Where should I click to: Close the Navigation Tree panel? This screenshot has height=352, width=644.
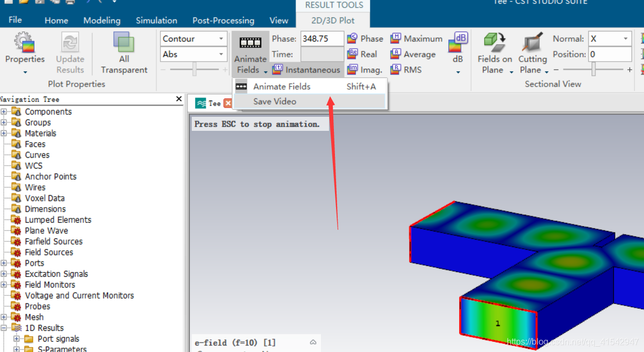coord(179,99)
